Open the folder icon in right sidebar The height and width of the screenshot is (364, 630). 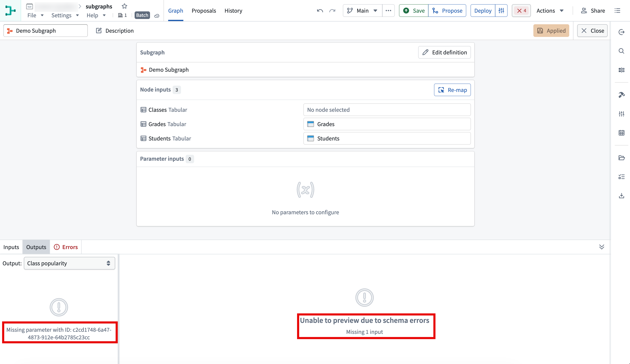[621, 158]
